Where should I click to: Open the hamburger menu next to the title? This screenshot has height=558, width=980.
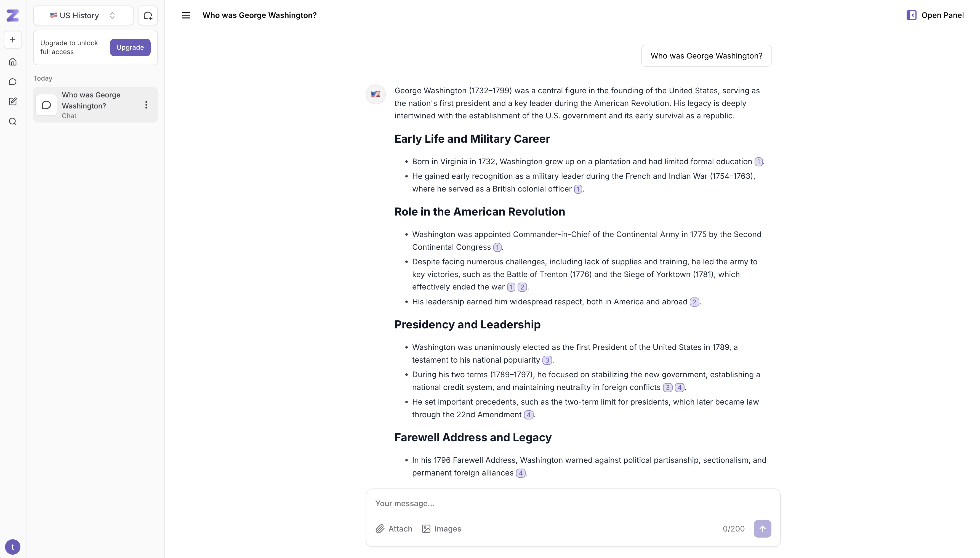[x=186, y=15]
